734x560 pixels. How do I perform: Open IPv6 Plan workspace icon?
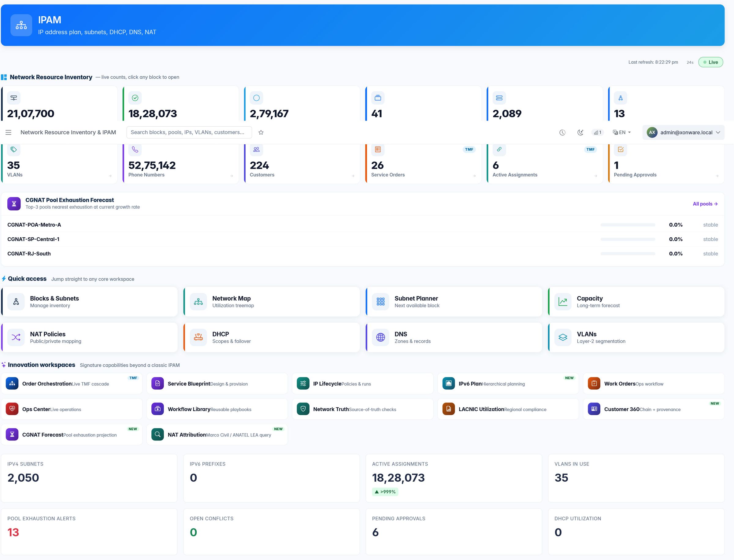[x=449, y=383]
